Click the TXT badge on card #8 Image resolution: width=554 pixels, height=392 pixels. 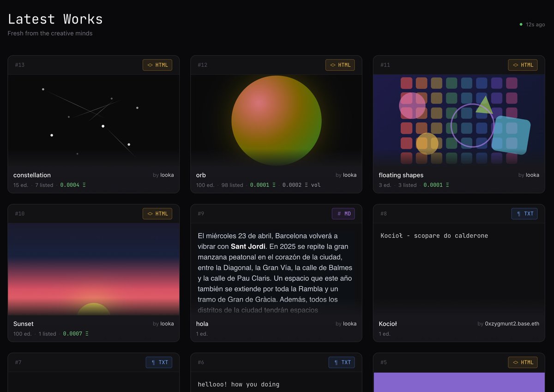pyautogui.click(x=524, y=214)
